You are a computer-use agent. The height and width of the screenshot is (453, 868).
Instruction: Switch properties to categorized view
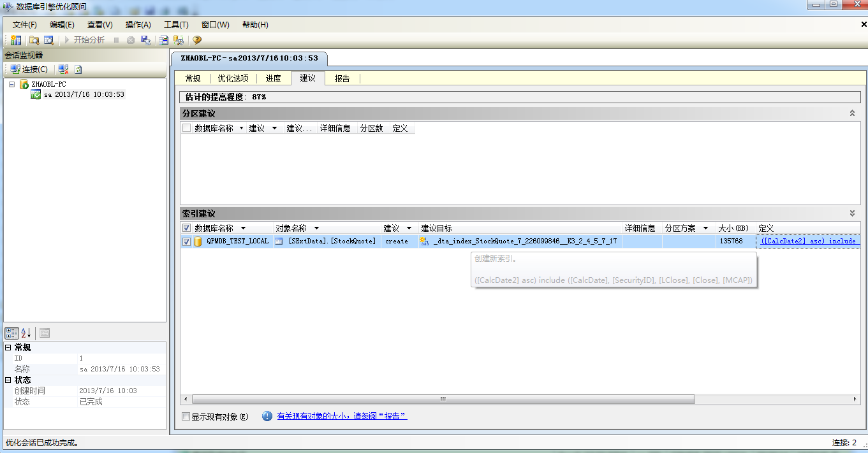11,333
